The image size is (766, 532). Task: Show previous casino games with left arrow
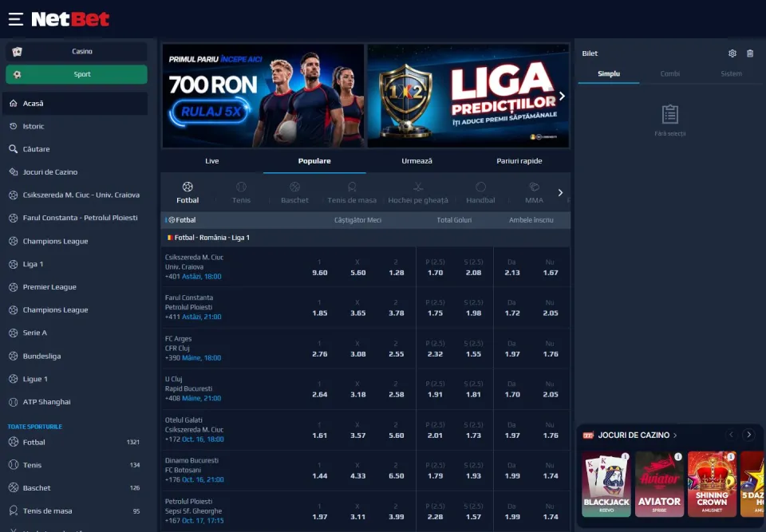tap(732, 435)
